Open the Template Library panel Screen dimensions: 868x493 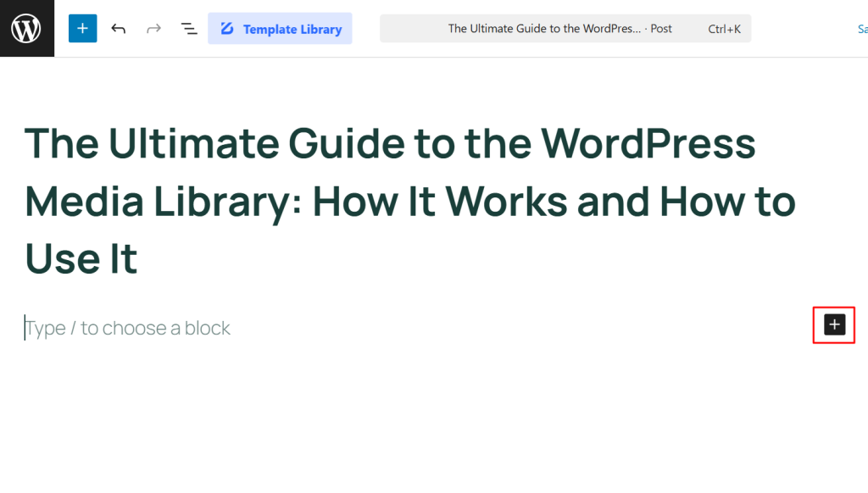(280, 28)
